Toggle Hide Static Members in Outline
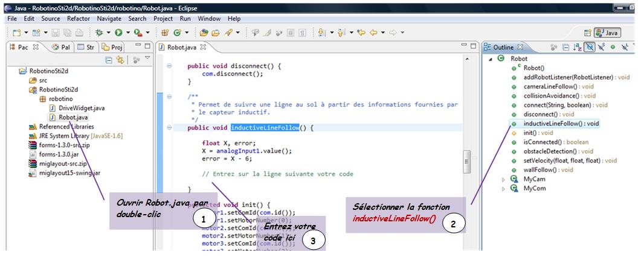 (x=601, y=46)
